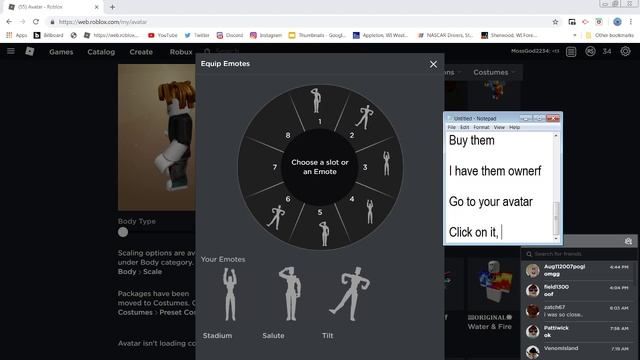This screenshot has height=360, width=640.
Task: Open the YouTube bookmark
Action: [x=163, y=36]
